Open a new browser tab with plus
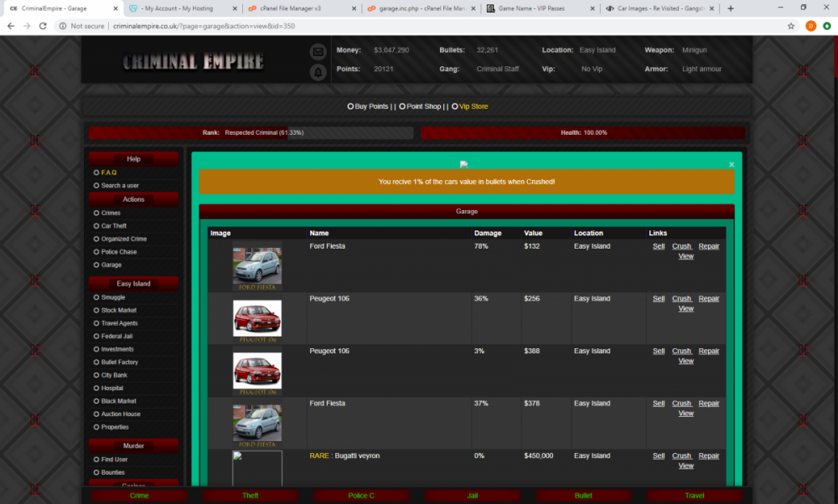This screenshot has height=504, width=838. [x=731, y=8]
